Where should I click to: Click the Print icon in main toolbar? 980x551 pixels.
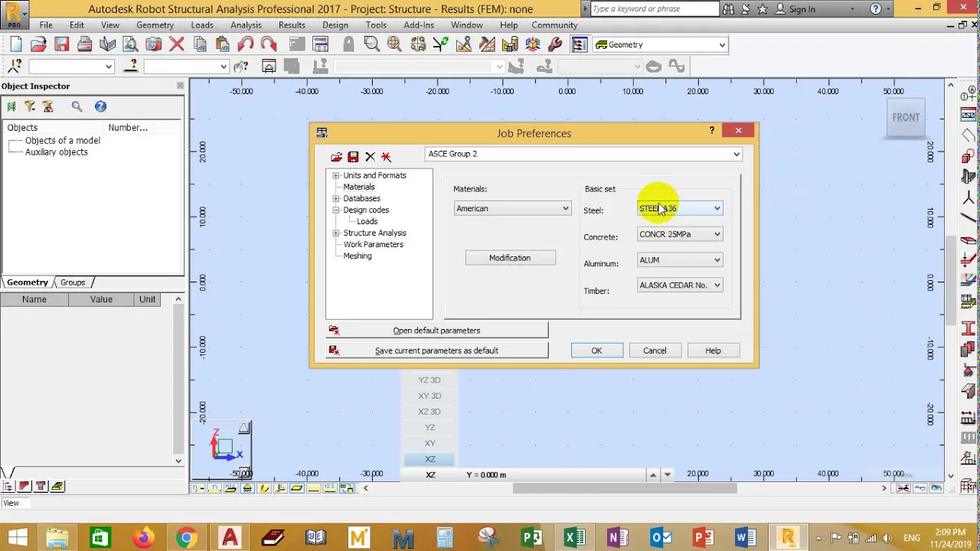(84, 44)
